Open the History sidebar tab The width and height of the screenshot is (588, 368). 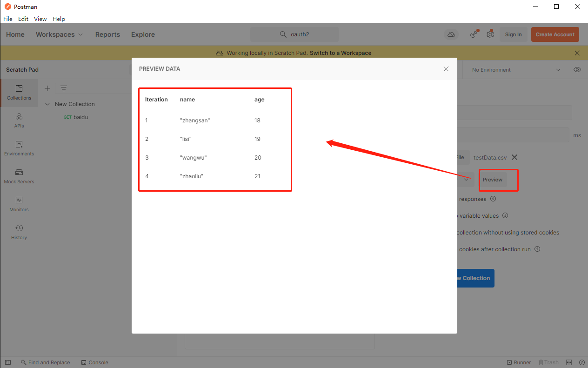click(x=19, y=232)
